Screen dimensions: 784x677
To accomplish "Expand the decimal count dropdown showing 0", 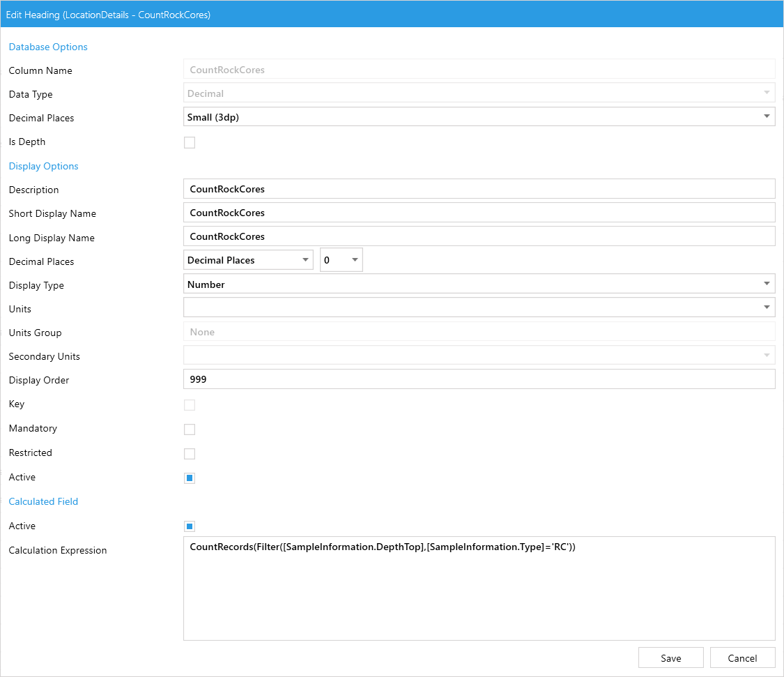I will [341, 260].
